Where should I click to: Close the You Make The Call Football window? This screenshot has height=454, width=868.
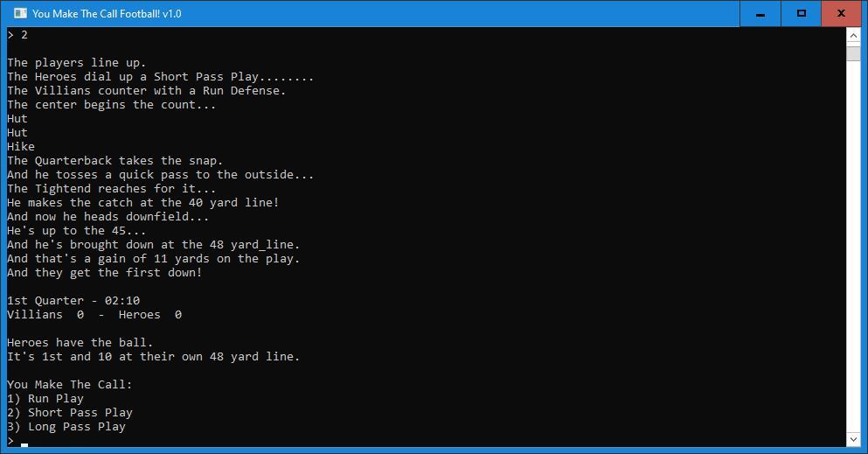[x=842, y=13]
